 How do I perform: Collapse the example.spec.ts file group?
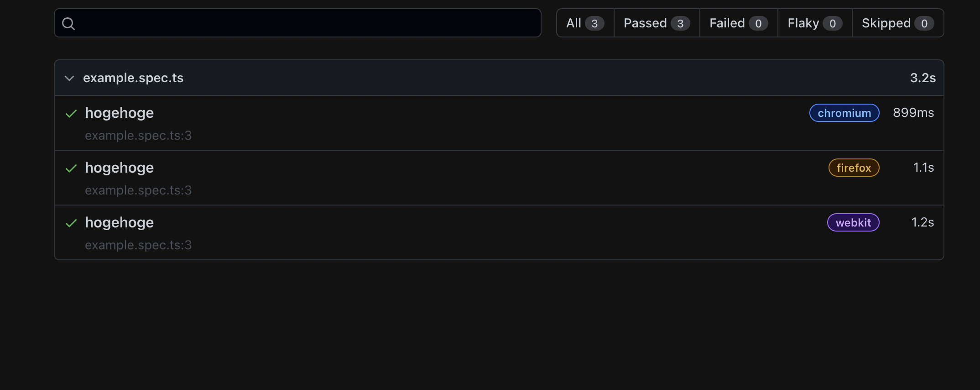pyautogui.click(x=69, y=78)
